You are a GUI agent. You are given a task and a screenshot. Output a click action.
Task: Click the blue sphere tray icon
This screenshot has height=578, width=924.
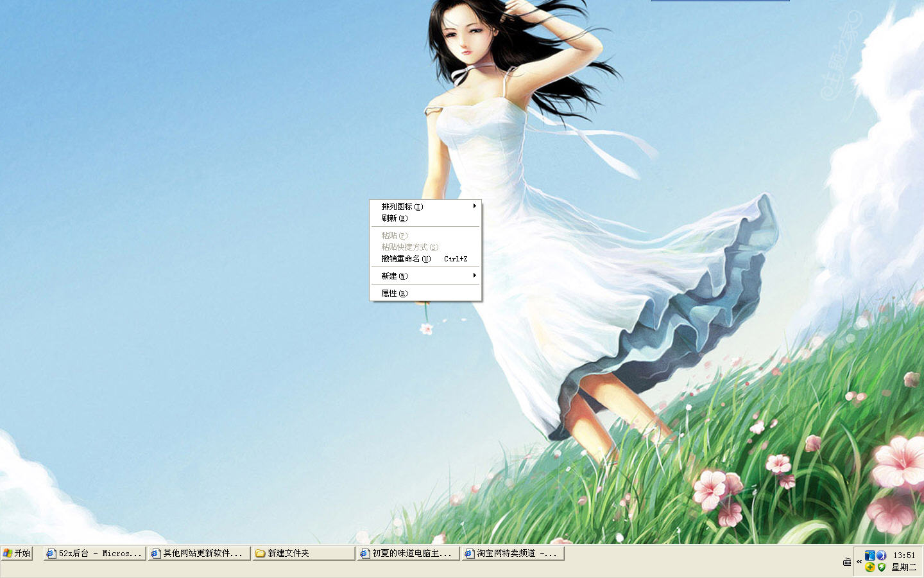[881, 555]
